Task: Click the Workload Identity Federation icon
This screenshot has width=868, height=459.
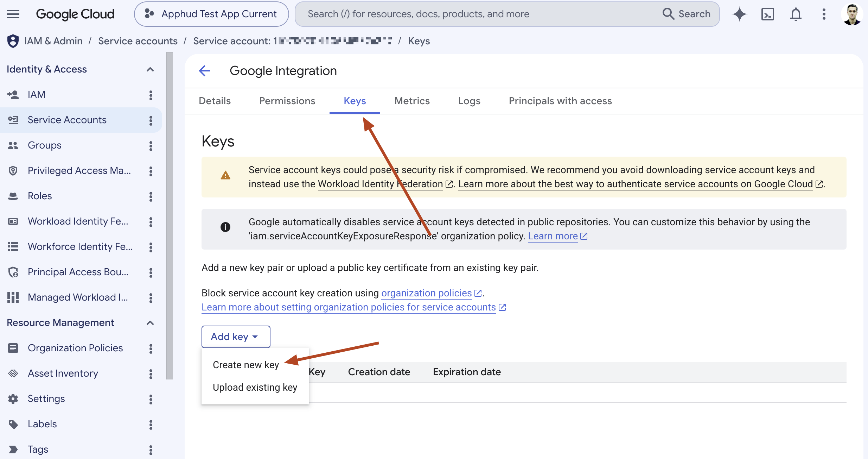Action: point(13,221)
